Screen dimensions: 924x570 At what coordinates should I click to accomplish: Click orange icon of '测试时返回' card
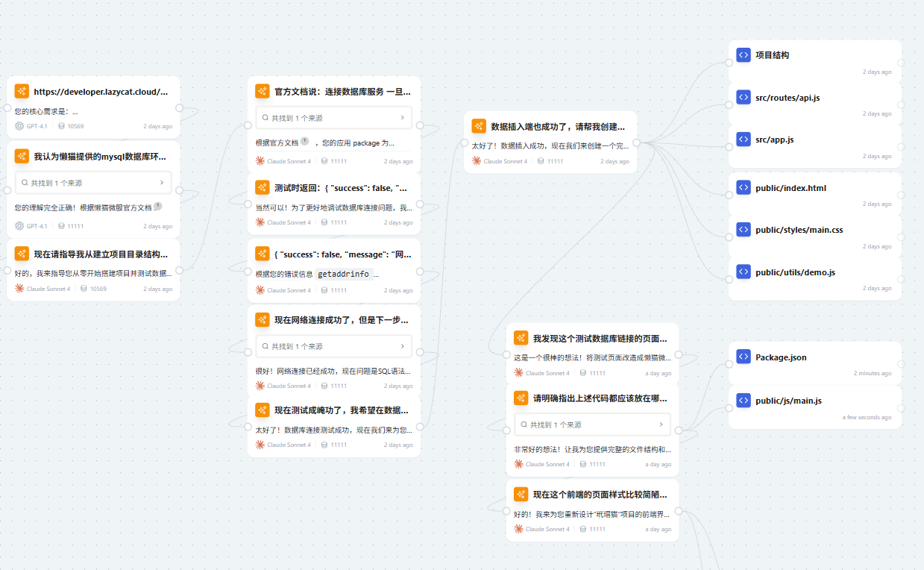(263, 187)
